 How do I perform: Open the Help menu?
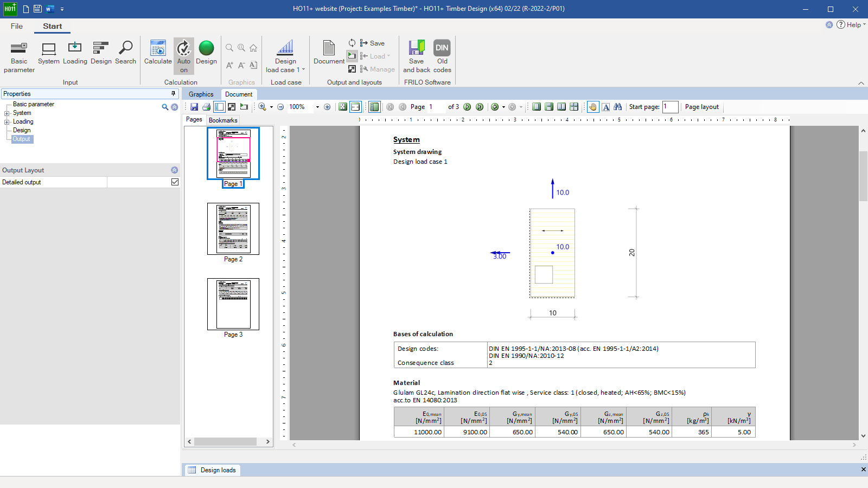pyautogui.click(x=851, y=24)
